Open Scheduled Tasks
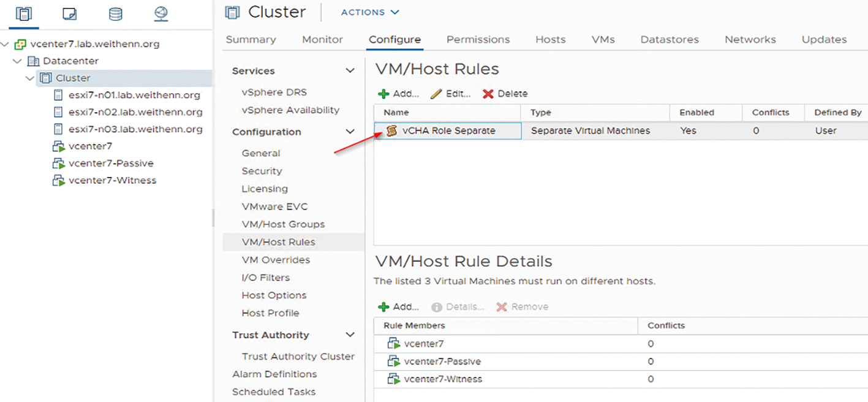Screen dimensions: 868x402 274,392
